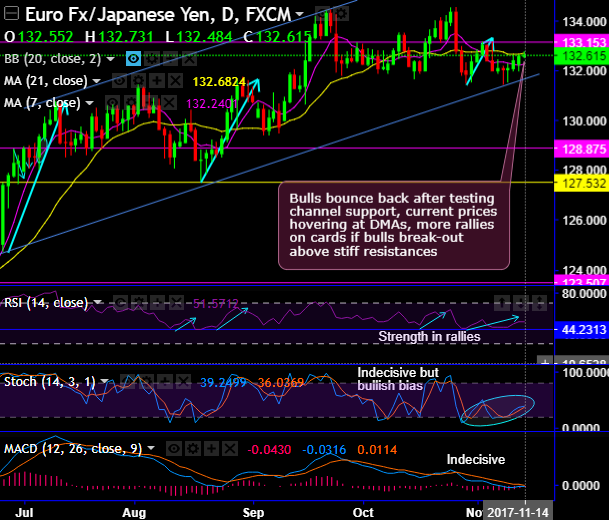Image resolution: width=609 pixels, height=520 pixels.
Task: Expand the Stoch (14, 3, 1) dropdown arrow
Action: [104, 382]
